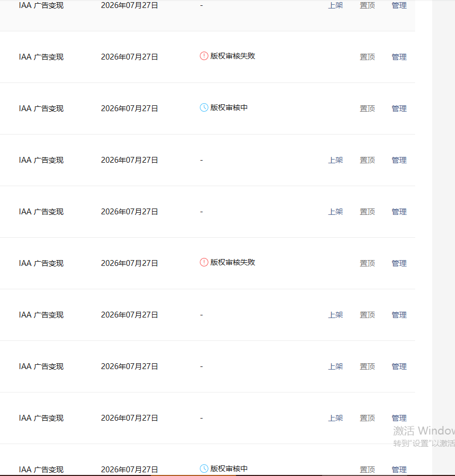Click 上架 in row just below second 版权审核失败
Image resolution: width=455 pixels, height=476 pixels.
coord(335,315)
